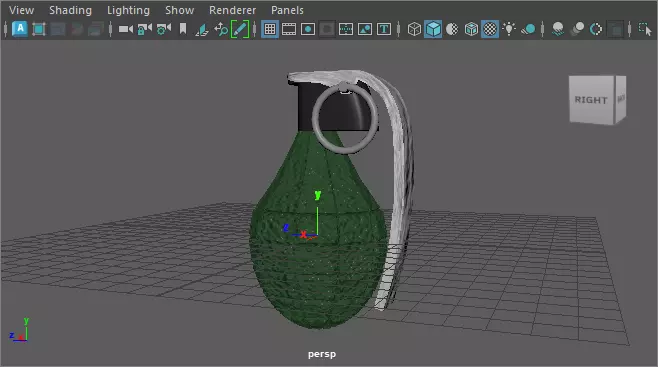Click the Select Camera icon

coord(125,29)
